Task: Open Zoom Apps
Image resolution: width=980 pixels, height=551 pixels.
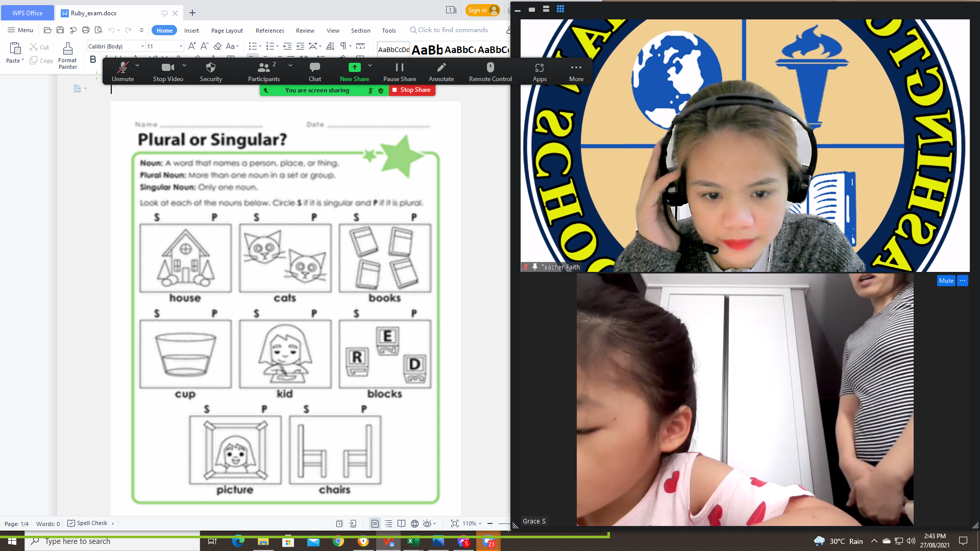Action: coord(540,72)
